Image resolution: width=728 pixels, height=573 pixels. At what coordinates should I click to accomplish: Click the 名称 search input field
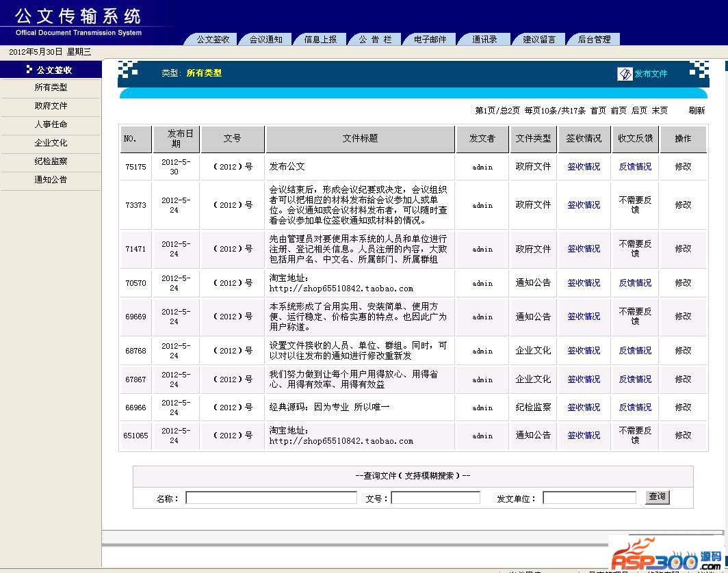pos(271,498)
